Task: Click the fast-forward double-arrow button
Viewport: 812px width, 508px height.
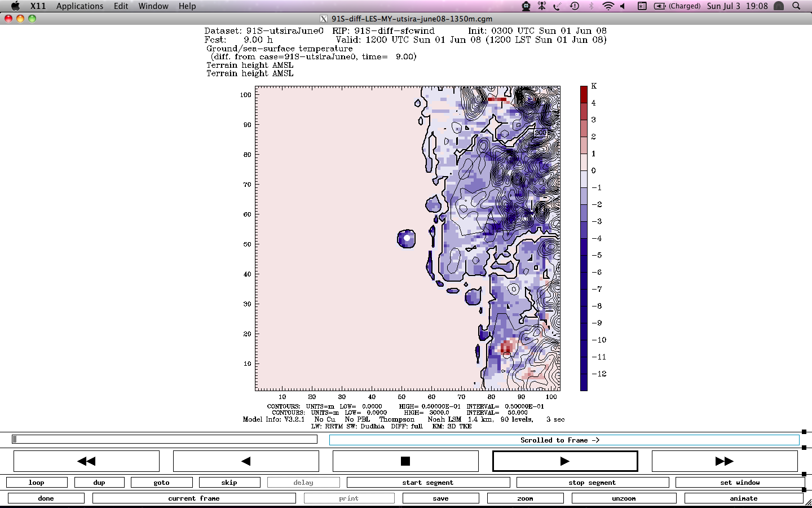Action: point(724,461)
